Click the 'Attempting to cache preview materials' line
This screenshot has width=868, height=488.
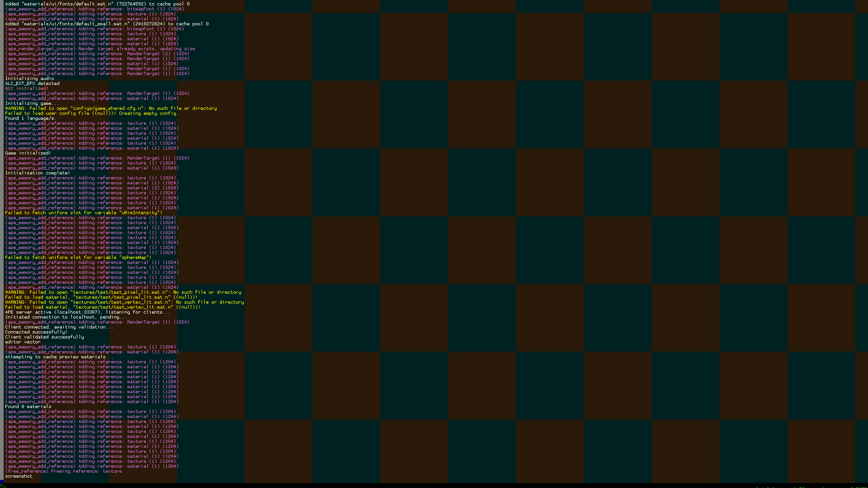point(59,357)
